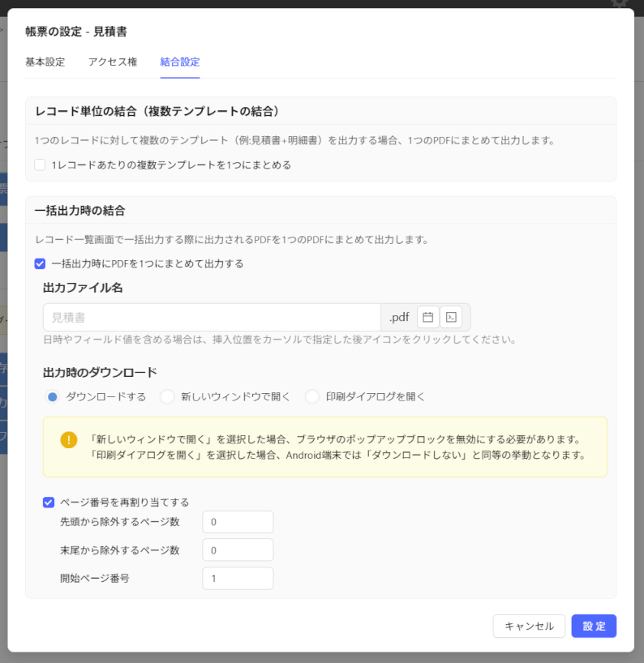Click the yellow warning exclamation icon
The image size is (644, 663).
point(69,440)
